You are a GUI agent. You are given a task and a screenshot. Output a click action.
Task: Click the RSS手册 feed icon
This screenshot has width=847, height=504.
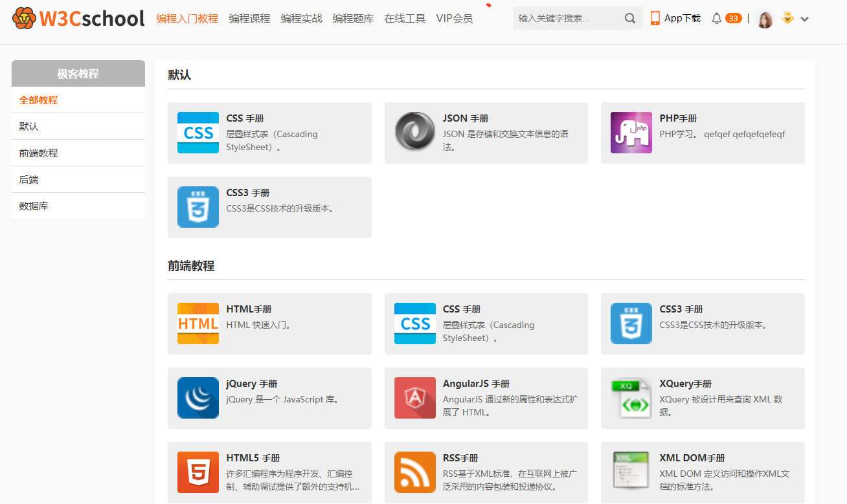[x=415, y=472]
